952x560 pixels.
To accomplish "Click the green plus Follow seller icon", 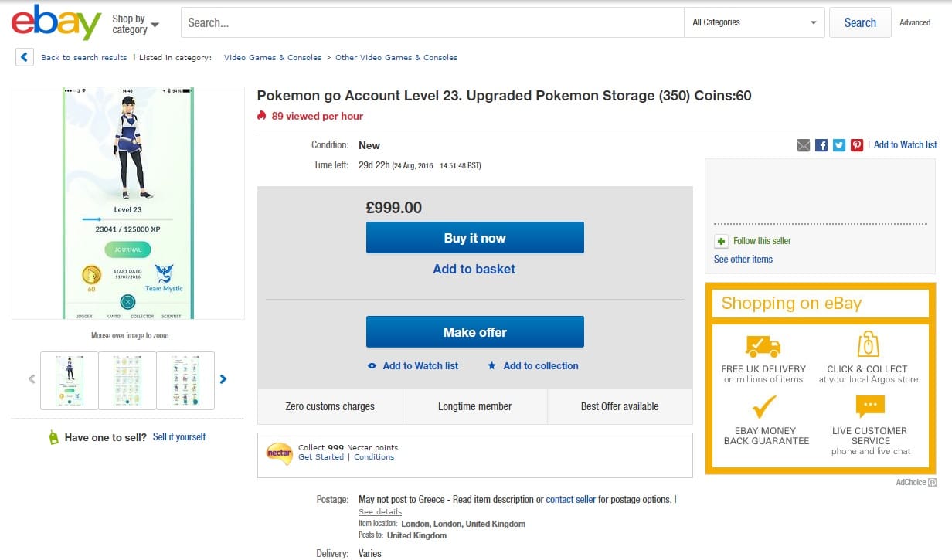I will tap(721, 241).
